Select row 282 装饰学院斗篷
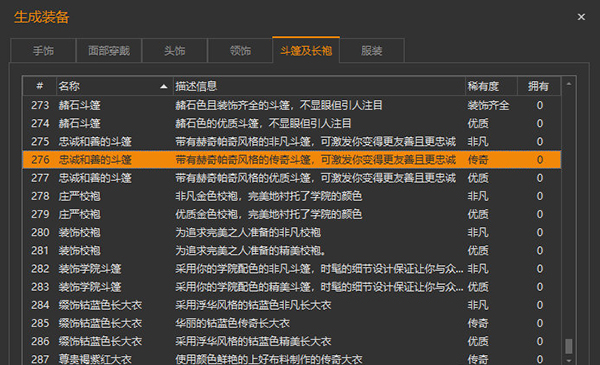Viewport: 600px width, 365px height. [292, 269]
